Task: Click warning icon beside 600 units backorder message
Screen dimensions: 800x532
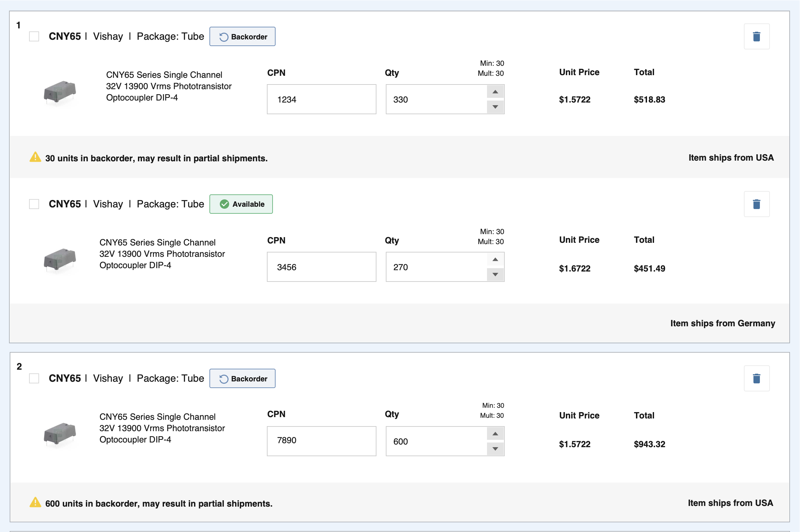Action: [35, 503]
